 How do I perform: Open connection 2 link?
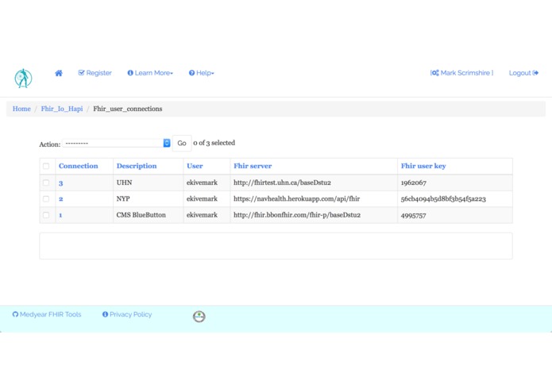tap(60, 199)
